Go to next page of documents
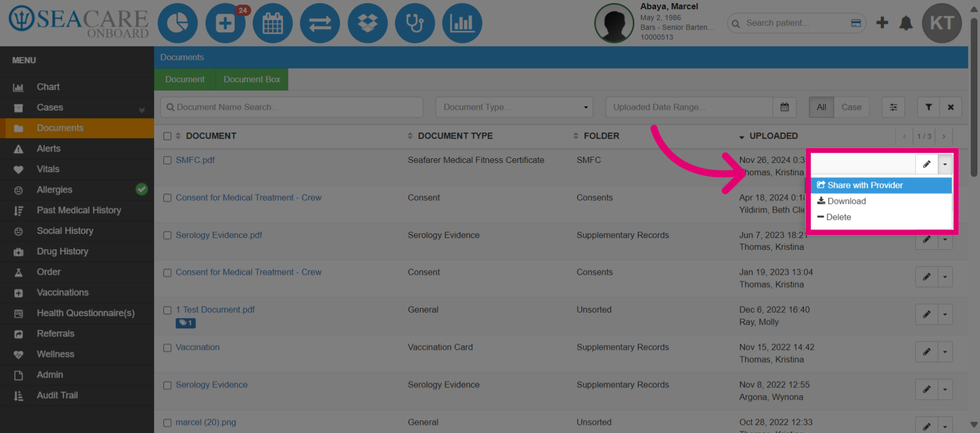Image resolution: width=980 pixels, height=433 pixels. 944,136
